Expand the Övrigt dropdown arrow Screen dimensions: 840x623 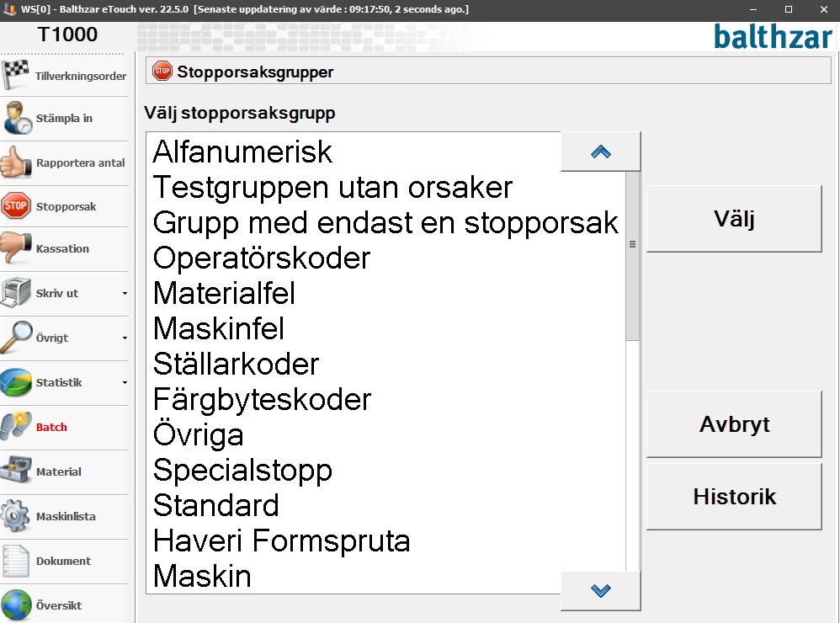pos(125,338)
